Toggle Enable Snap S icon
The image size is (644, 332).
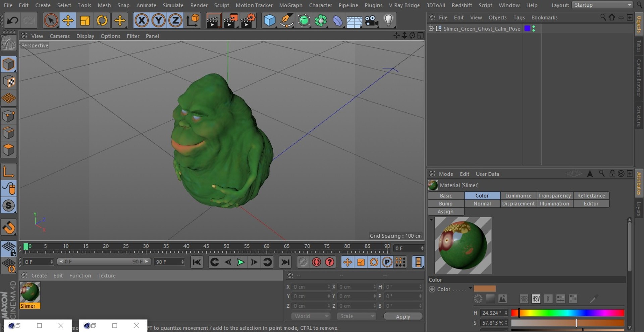point(9,206)
